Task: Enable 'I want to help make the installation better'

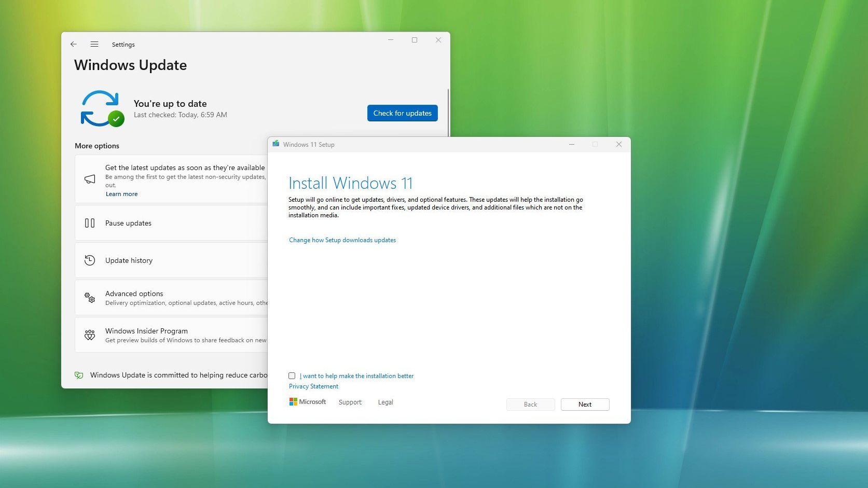Action: [292, 376]
